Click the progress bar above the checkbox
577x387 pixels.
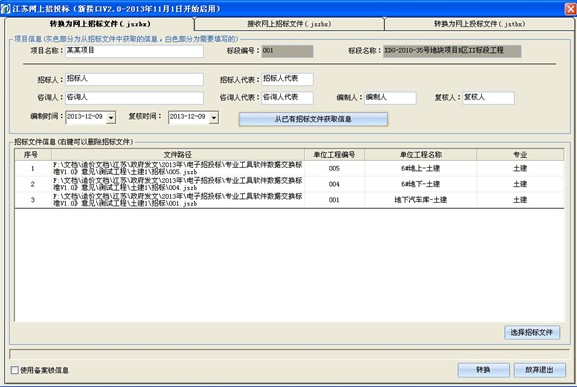[x=290, y=354]
